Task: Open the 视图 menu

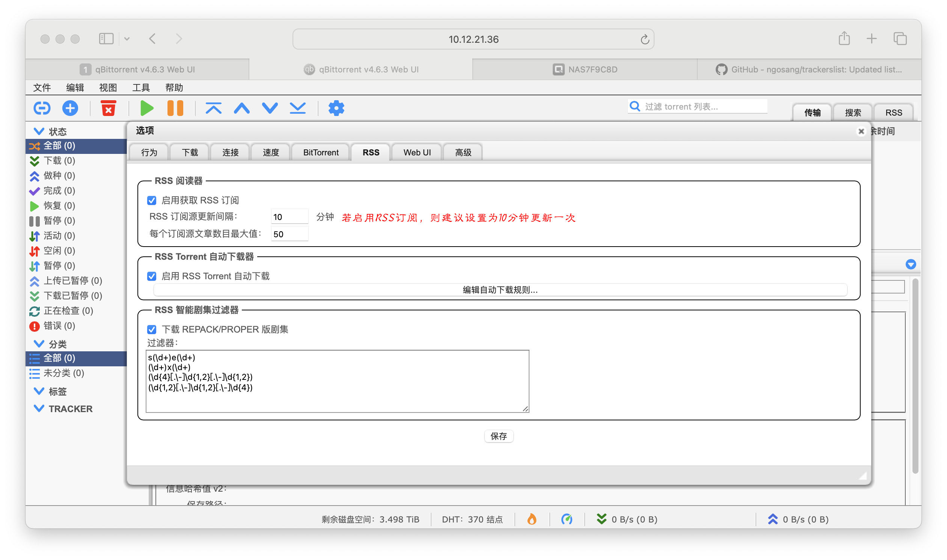Action: coord(108,87)
